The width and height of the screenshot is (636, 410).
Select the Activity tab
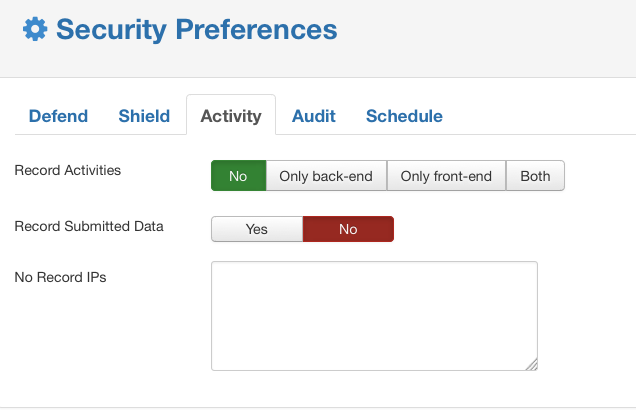pyautogui.click(x=231, y=116)
